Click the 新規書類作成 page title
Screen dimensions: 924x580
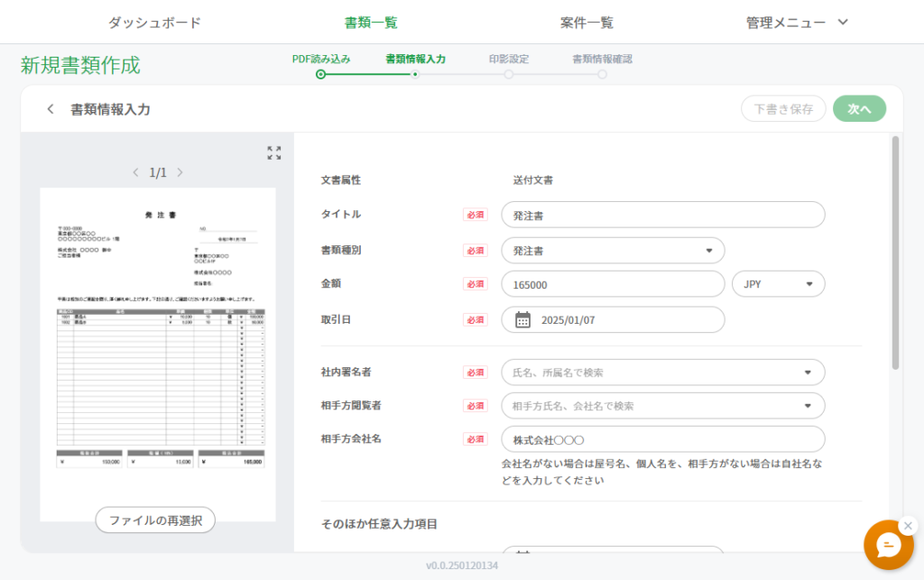(x=80, y=65)
